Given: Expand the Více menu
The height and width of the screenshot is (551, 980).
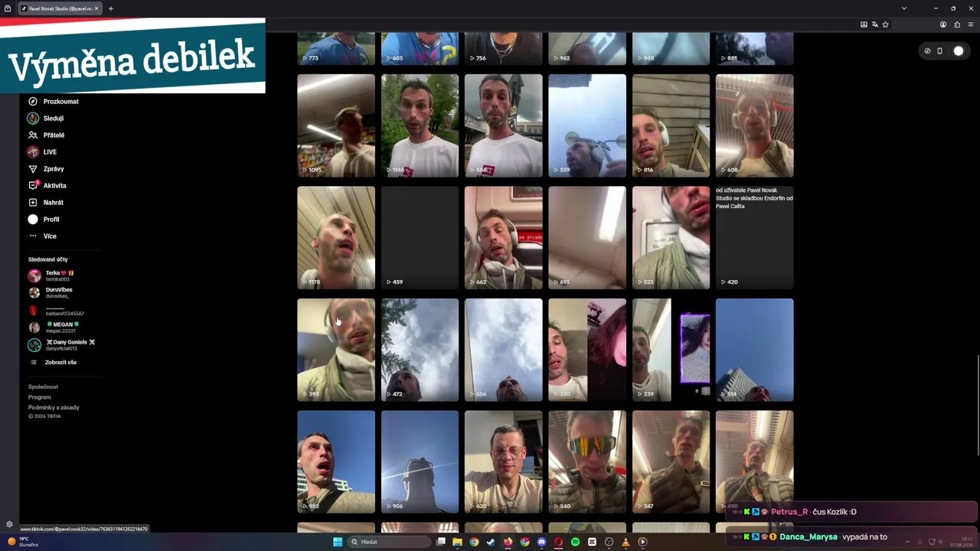Looking at the screenshot, I should click(43, 236).
